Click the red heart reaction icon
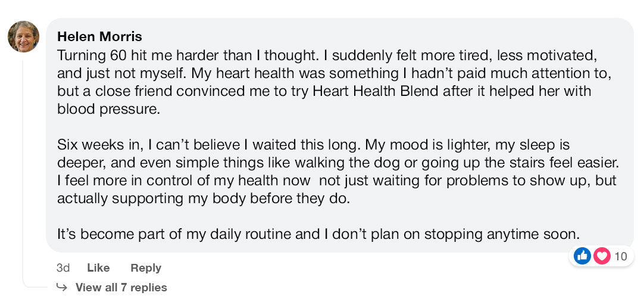The image size is (644, 308). pyautogui.click(x=602, y=256)
